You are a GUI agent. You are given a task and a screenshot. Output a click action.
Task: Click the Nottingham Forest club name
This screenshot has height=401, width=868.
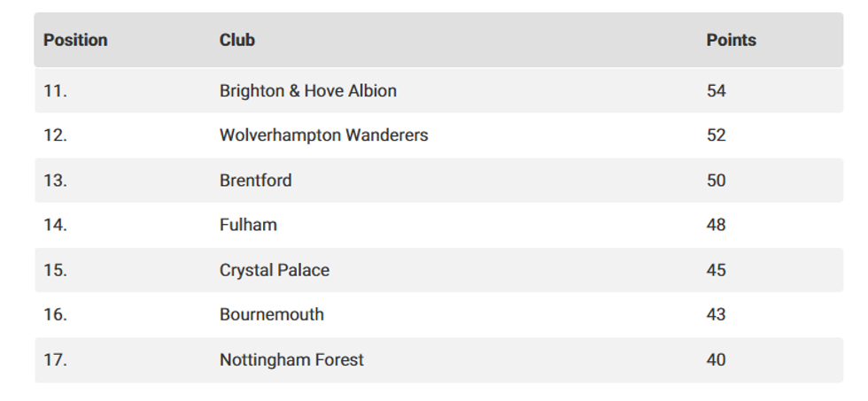tap(291, 359)
